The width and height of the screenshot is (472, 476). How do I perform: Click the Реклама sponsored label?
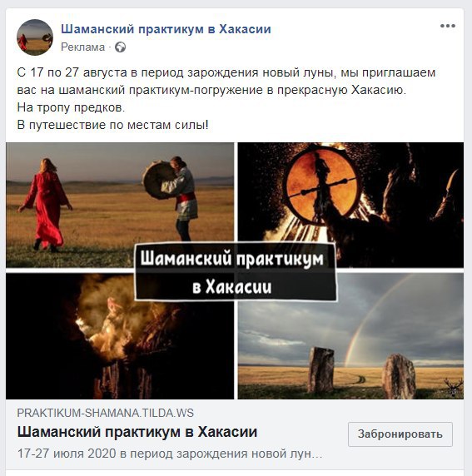[82, 47]
